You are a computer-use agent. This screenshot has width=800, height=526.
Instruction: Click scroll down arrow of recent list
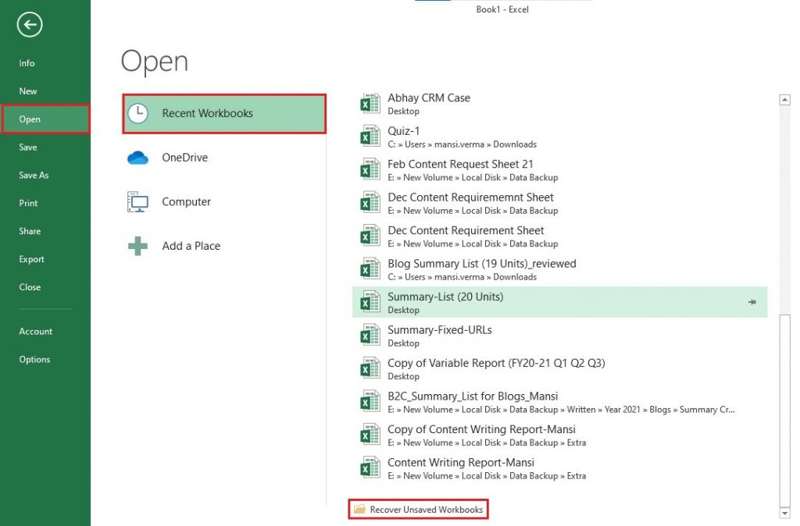click(x=785, y=513)
